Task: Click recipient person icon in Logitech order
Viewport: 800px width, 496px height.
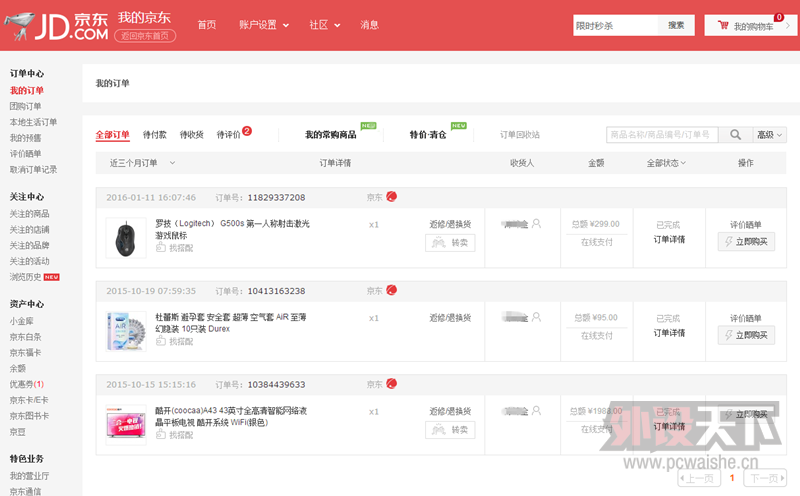Action: (536, 224)
